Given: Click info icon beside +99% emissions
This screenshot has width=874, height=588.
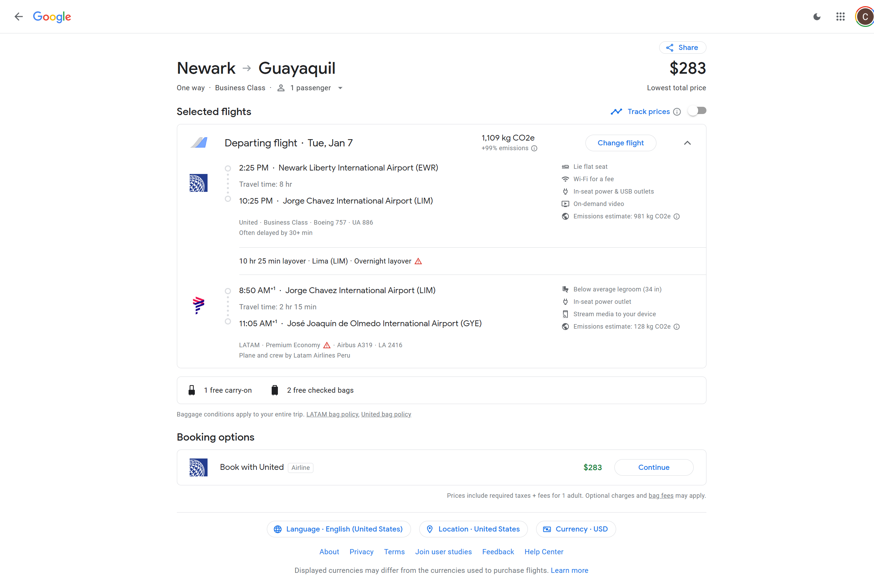Looking at the screenshot, I should (534, 148).
